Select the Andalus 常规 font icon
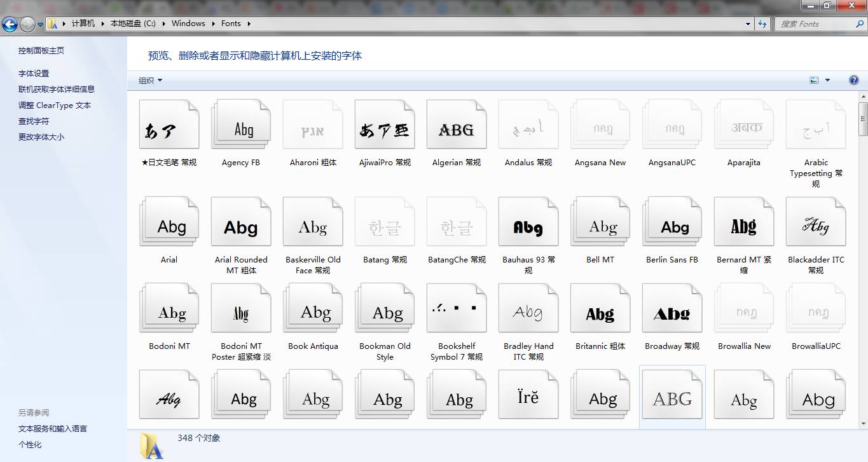 click(x=528, y=125)
